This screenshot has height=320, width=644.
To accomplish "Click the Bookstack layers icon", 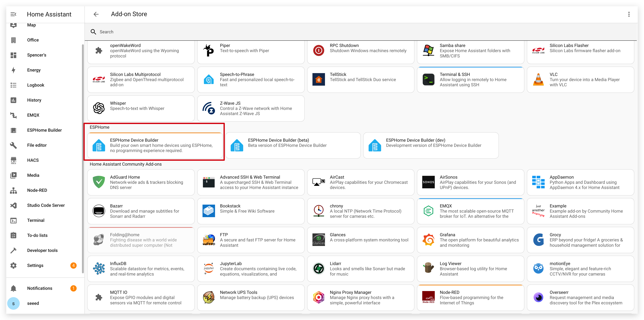I will [x=209, y=211].
